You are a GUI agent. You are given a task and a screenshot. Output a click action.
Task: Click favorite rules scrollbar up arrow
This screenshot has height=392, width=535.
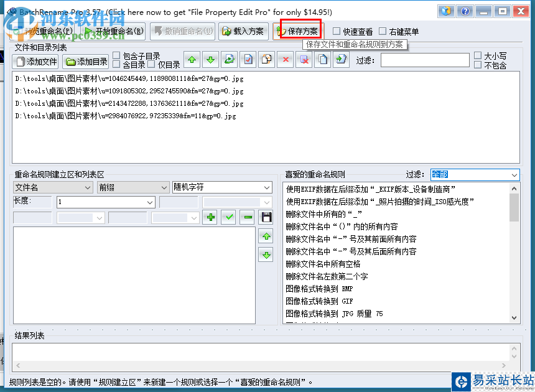[x=514, y=189]
